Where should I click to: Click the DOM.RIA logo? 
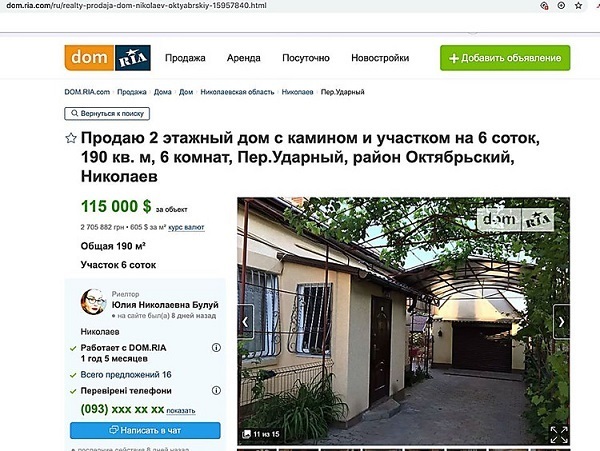point(108,58)
